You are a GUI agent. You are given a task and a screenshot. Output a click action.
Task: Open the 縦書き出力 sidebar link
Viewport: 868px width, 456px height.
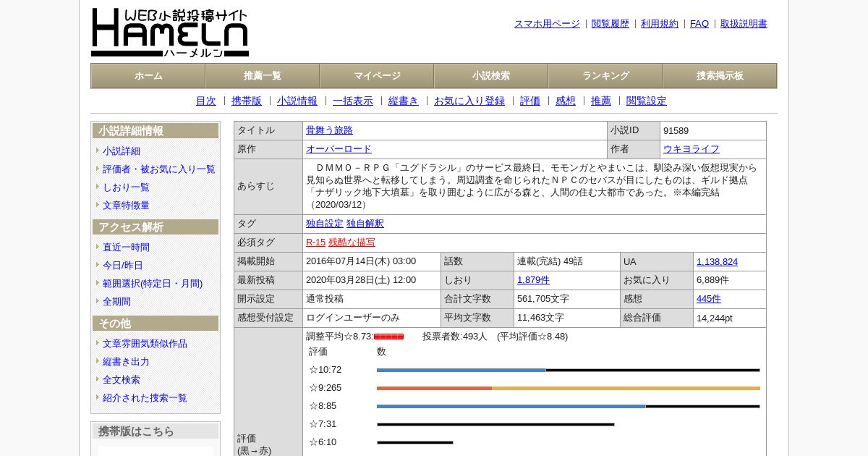[x=126, y=362]
